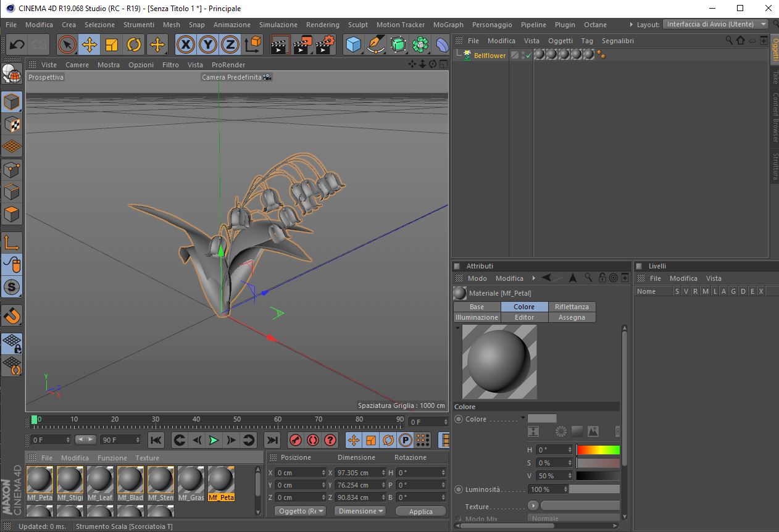This screenshot has height=532, width=779.
Task: Open search magnifier in Object Manager
Action: point(730,41)
